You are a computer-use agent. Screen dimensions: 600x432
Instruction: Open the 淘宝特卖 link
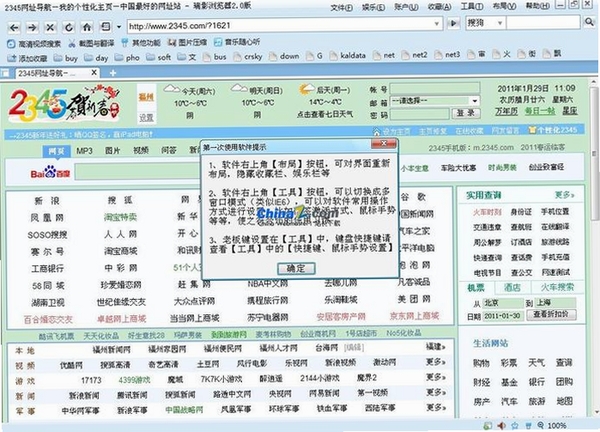(x=120, y=217)
